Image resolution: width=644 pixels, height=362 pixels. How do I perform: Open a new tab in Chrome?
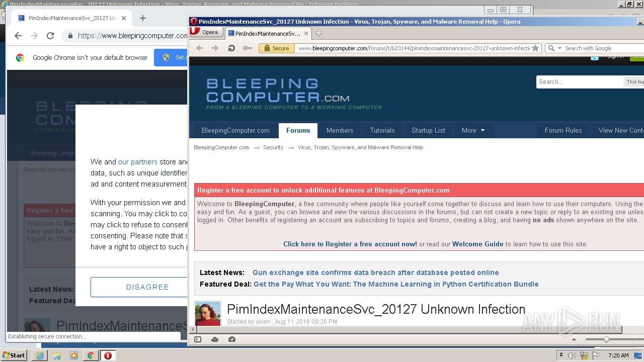[x=143, y=18]
